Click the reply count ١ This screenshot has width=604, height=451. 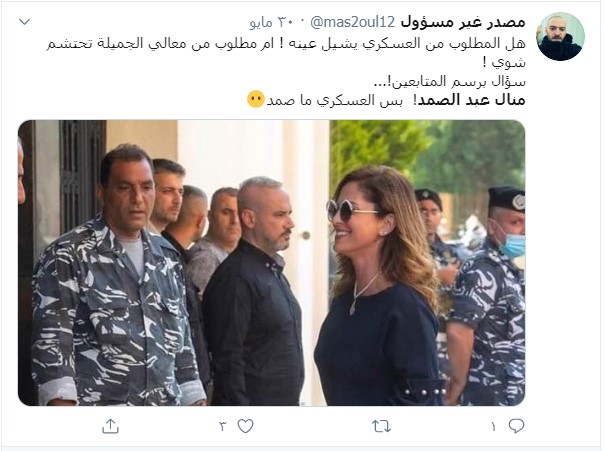point(493,426)
